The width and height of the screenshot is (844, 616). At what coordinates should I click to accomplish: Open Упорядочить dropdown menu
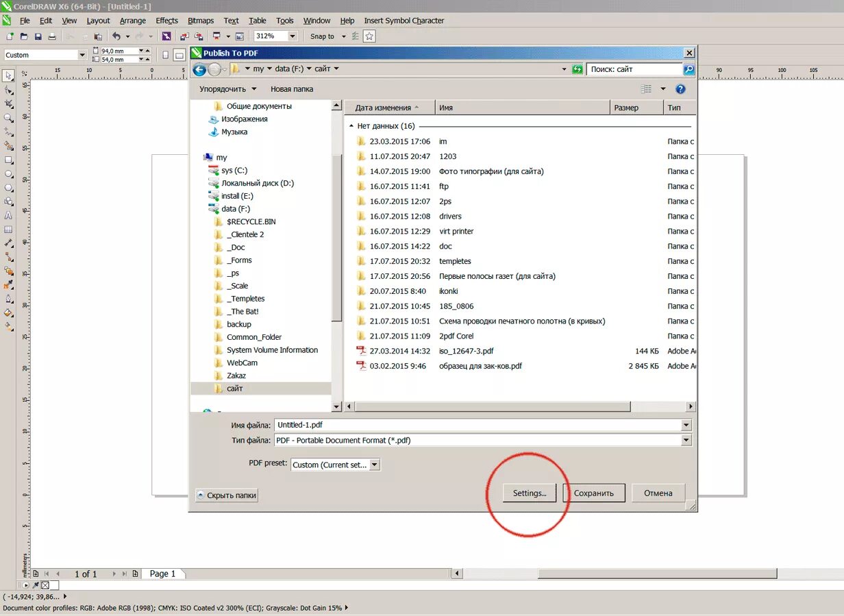point(228,89)
